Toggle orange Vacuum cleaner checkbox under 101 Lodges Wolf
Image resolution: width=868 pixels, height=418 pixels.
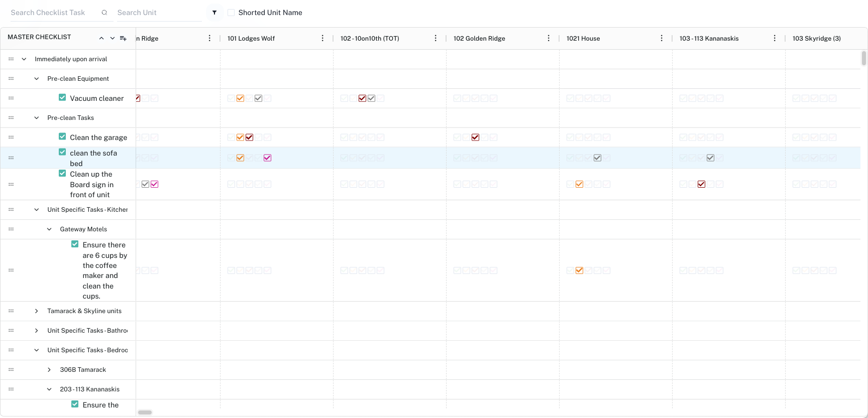tap(240, 98)
